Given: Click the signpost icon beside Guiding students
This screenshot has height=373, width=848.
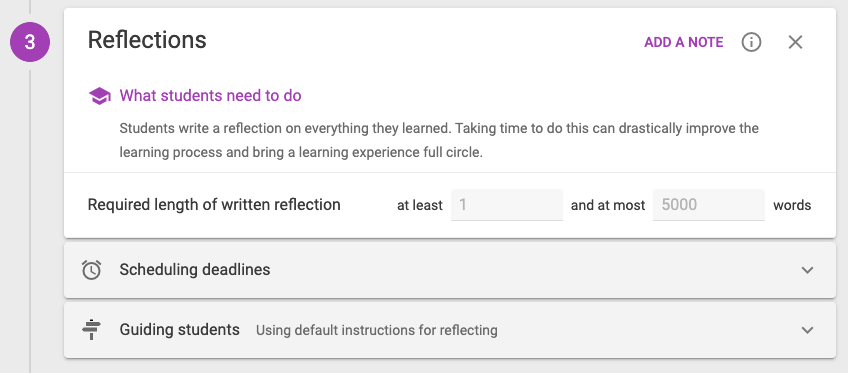Looking at the screenshot, I should click(91, 329).
